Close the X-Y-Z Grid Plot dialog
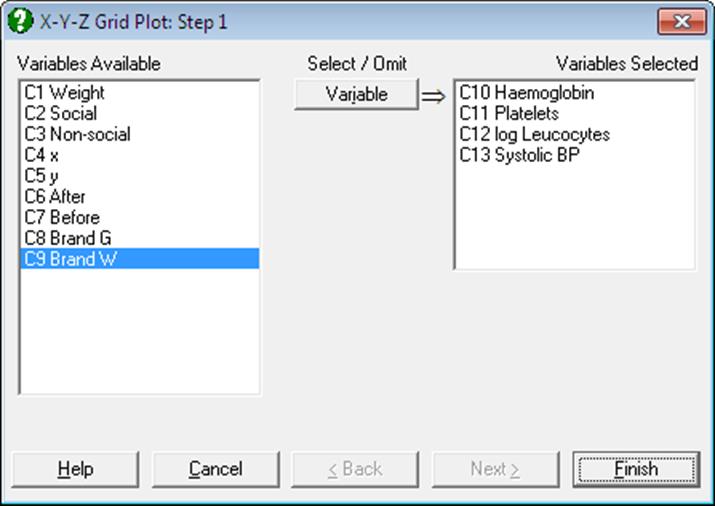Image resolution: width=715 pixels, height=506 pixels. (682, 21)
